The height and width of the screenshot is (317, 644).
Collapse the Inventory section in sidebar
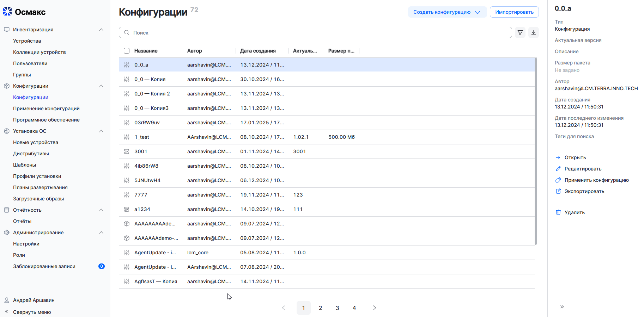101,30
